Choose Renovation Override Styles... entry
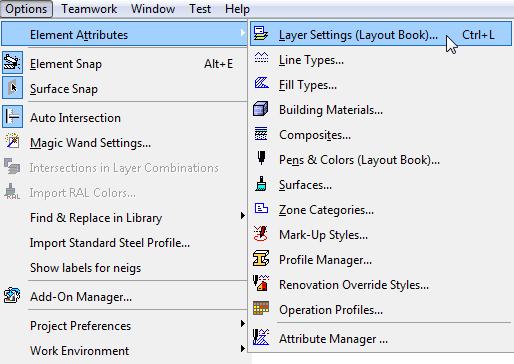The width and height of the screenshot is (514, 364). [354, 285]
